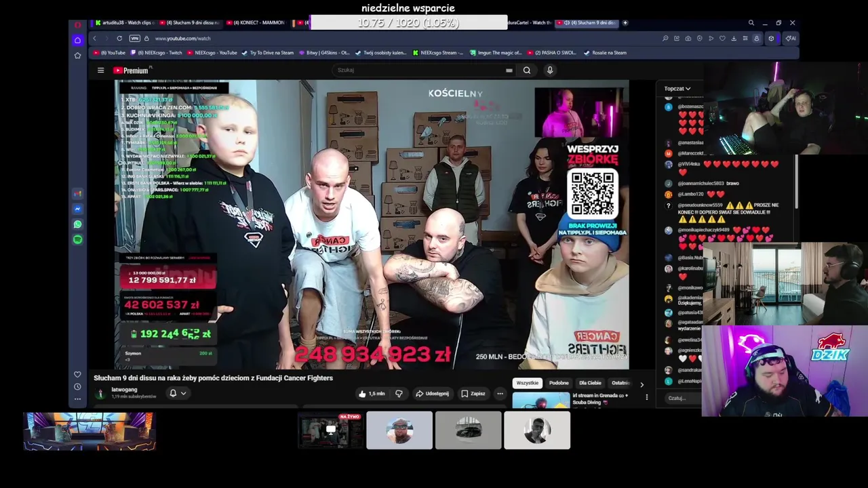This screenshot has height=488, width=868.
Task: Select the Dla Ciebie filter chip
Action: coord(590,383)
